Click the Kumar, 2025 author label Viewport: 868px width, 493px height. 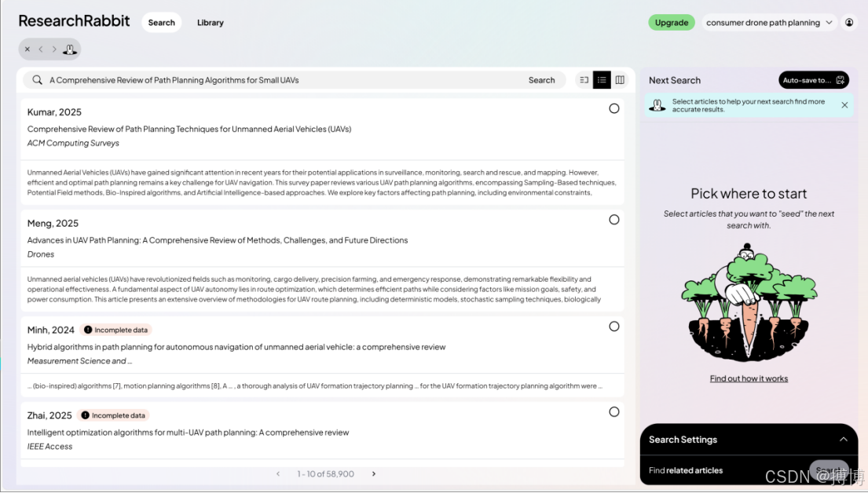click(54, 112)
